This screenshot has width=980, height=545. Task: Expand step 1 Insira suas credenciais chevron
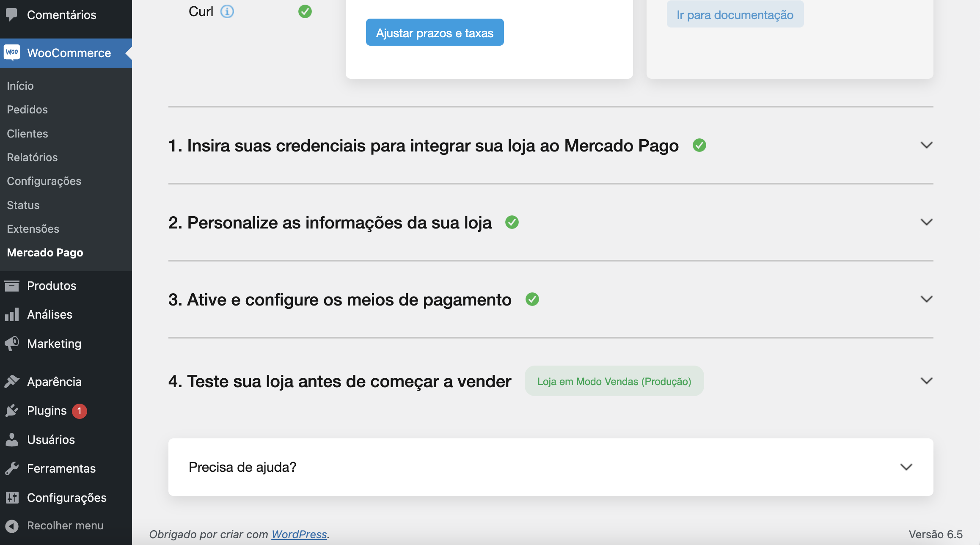[927, 145]
